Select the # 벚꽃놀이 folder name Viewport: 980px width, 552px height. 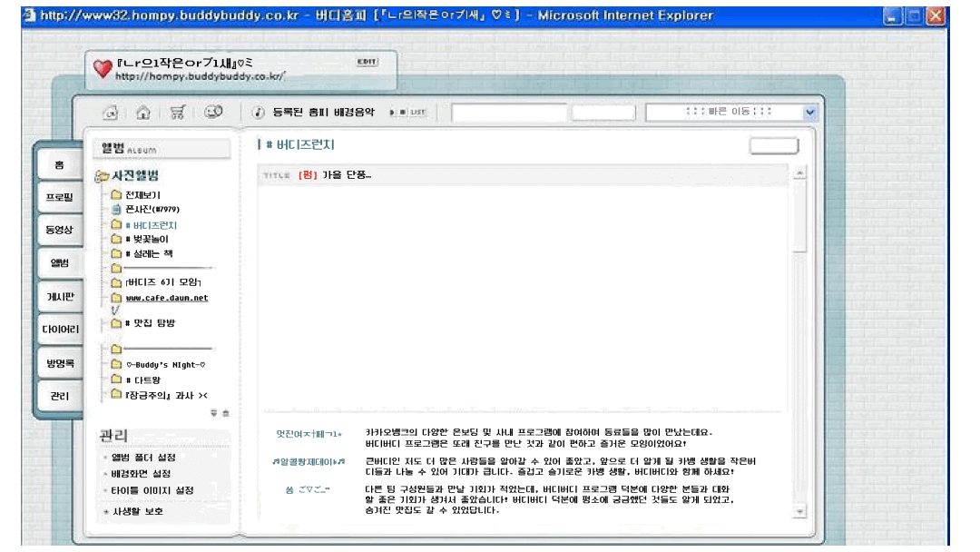tap(147, 240)
